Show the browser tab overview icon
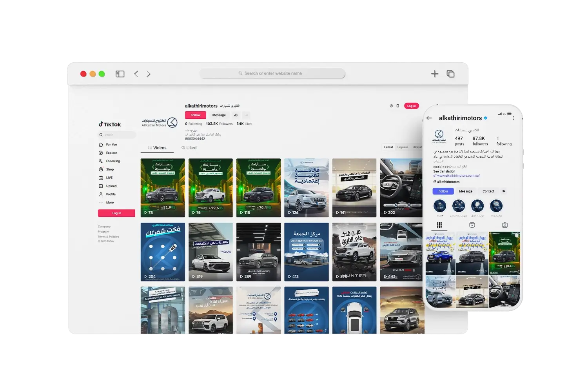The image size is (588, 392). 450,74
